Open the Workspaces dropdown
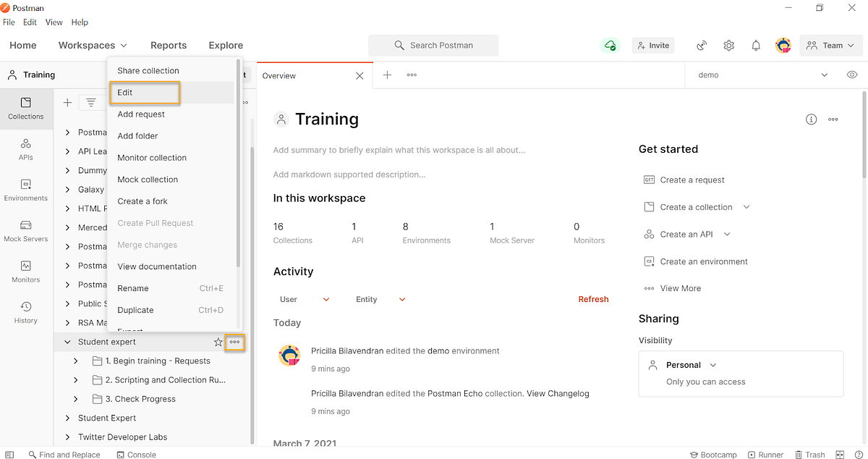Viewport: 868px width, 459px height. (93, 45)
